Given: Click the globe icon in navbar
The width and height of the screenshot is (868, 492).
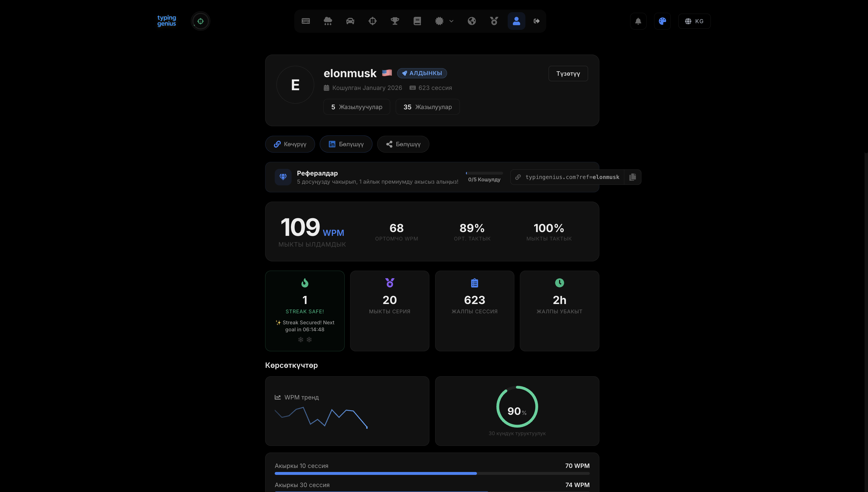Looking at the screenshot, I should pos(472,21).
